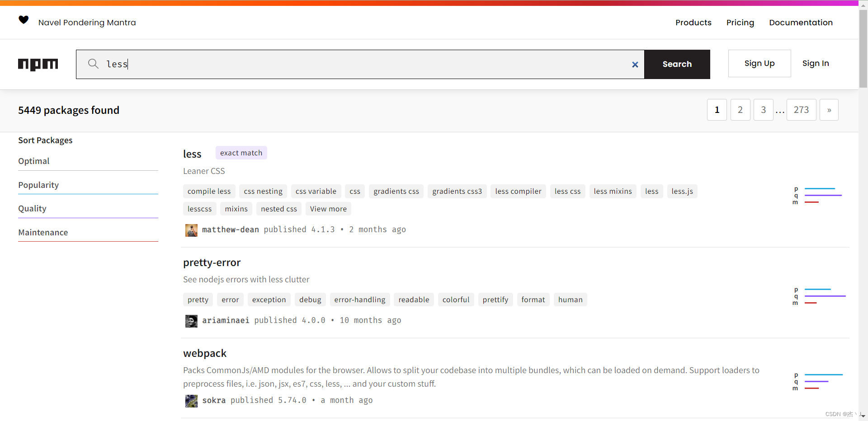Screen dimensions: 868x421
Task: Open publisher matthew-dean's profile
Action: tap(230, 229)
